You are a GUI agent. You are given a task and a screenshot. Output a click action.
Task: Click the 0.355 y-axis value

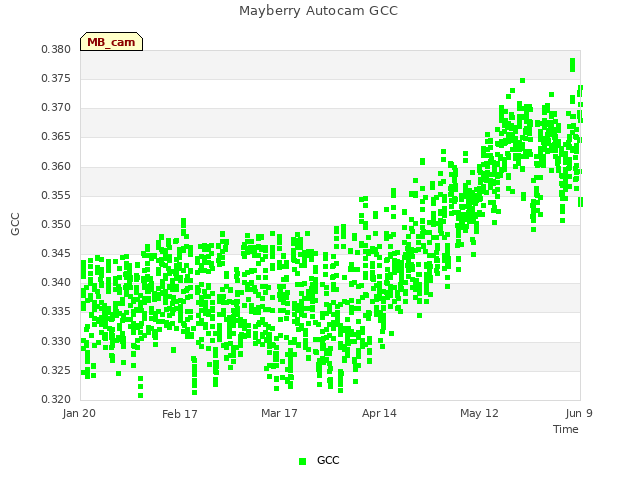coord(56,196)
